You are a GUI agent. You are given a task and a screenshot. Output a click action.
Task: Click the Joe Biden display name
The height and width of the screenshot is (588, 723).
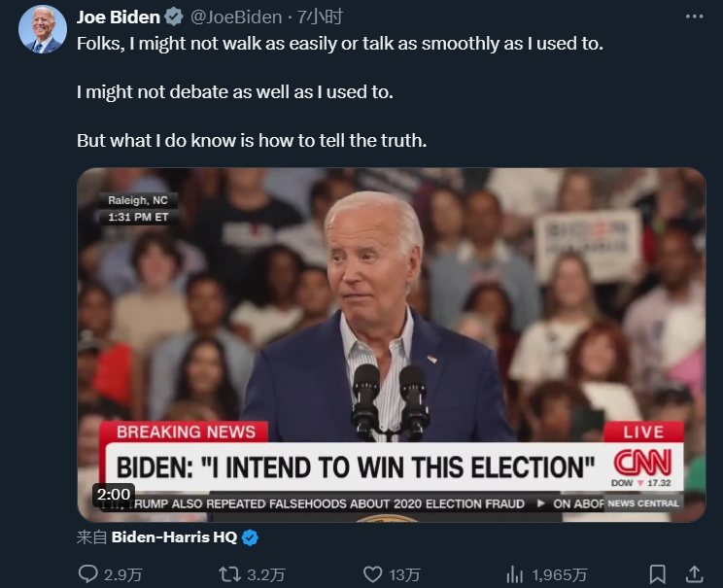pos(118,17)
